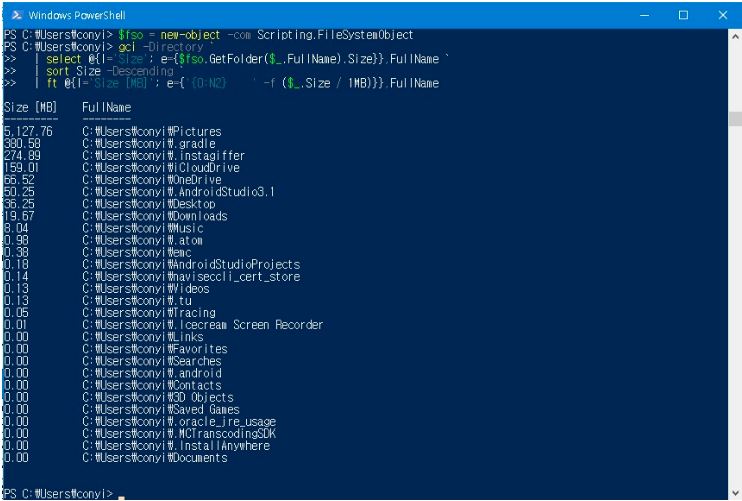The image size is (742, 501).
Task: Click the Downloads folder path
Action: (x=155, y=216)
